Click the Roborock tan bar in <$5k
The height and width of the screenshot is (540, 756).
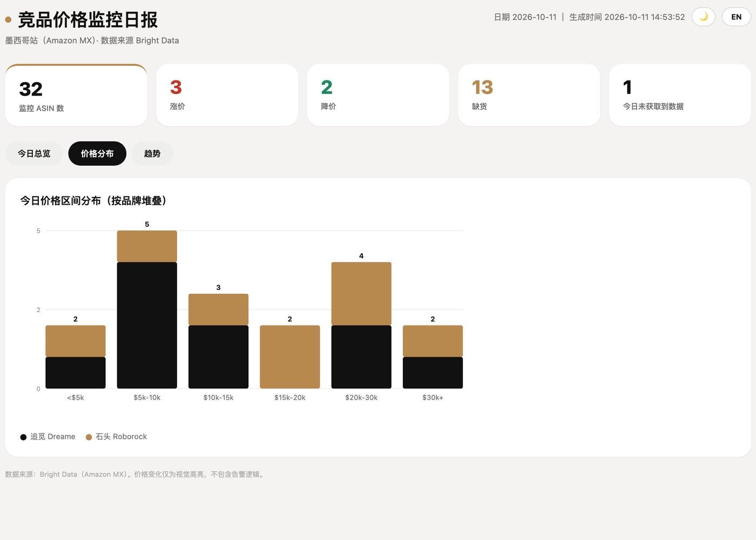click(x=76, y=341)
